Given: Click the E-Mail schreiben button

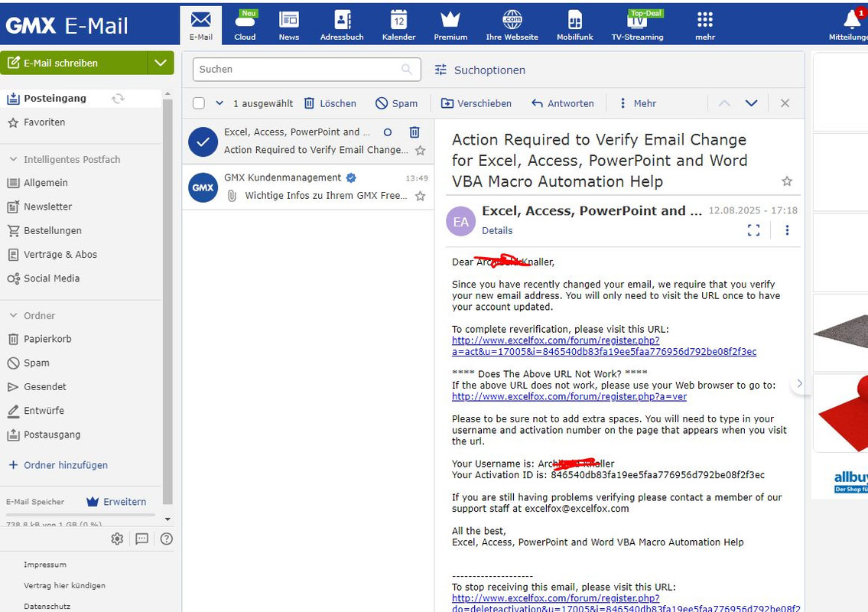Looking at the screenshot, I should (73, 63).
